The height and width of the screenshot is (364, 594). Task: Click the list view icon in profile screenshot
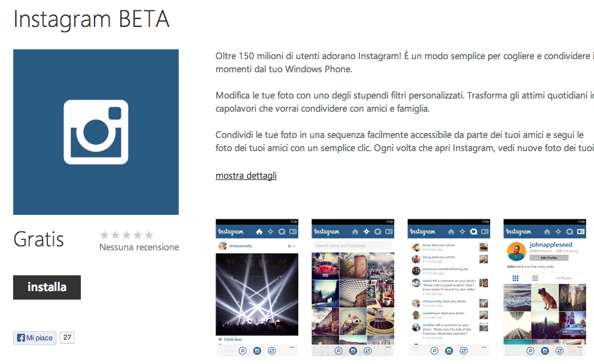pos(535,278)
